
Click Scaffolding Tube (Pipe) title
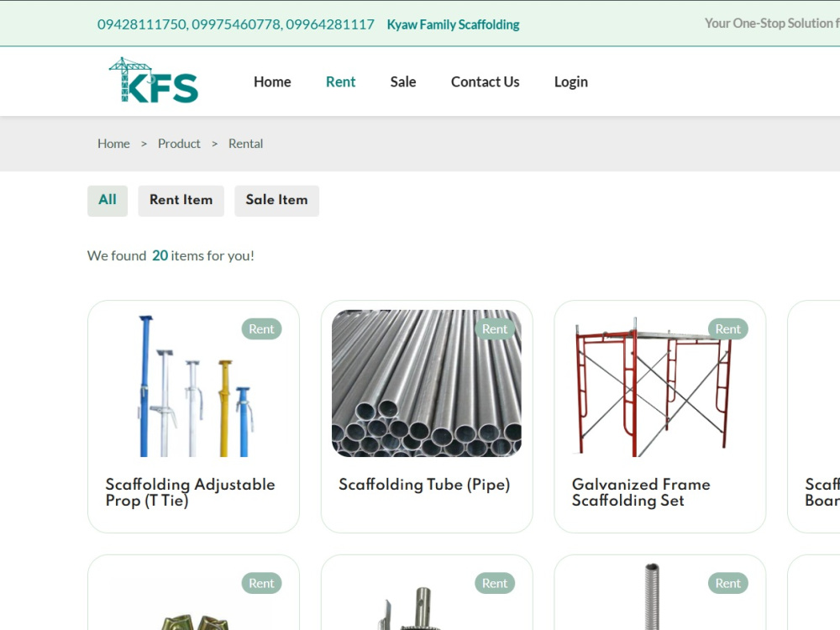[x=424, y=485]
